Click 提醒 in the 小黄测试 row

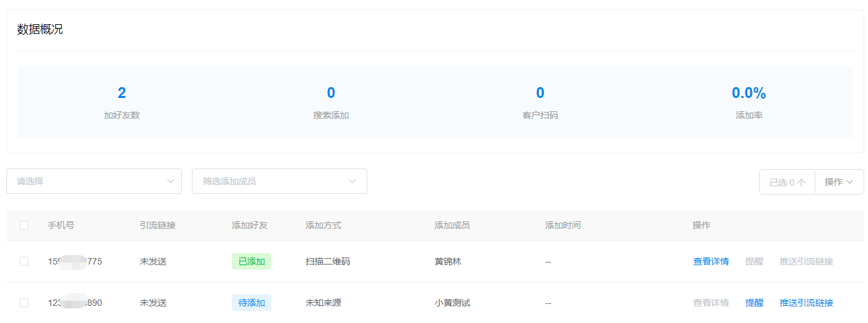click(x=754, y=303)
